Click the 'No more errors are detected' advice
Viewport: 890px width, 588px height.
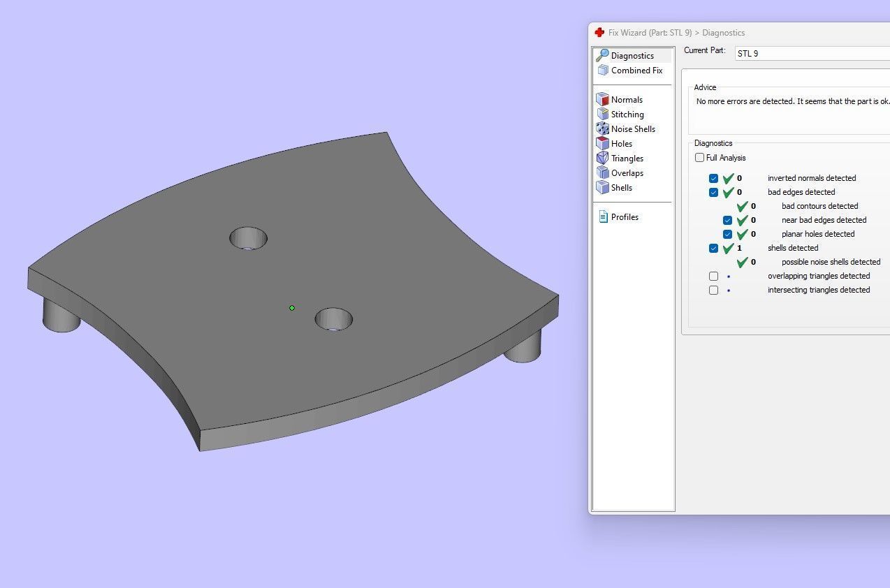point(793,101)
